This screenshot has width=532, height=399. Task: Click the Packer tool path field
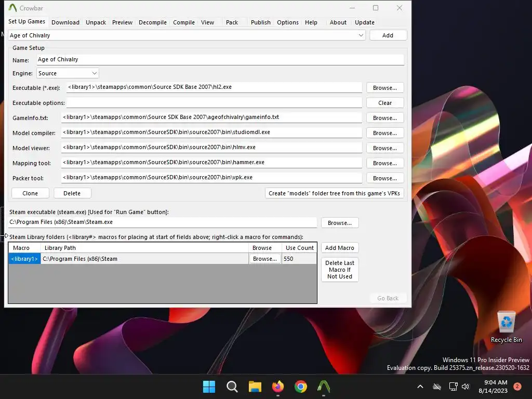(212, 178)
